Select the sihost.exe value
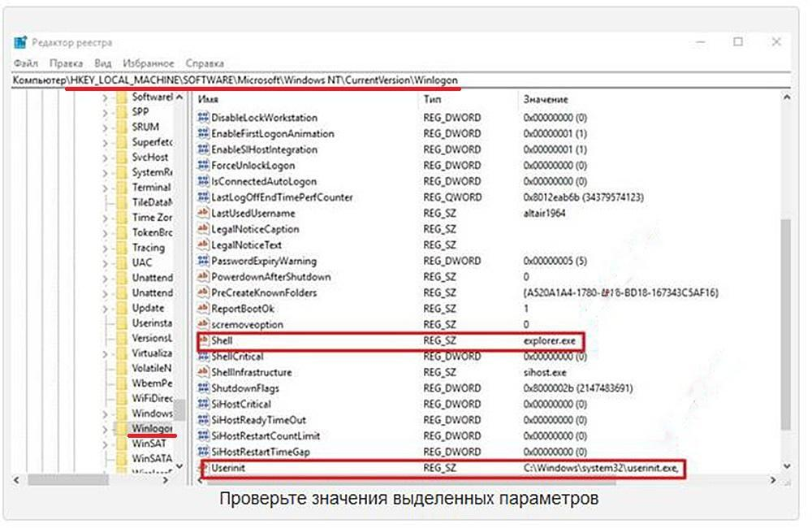This screenshot has width=812, height=528. pos(545,372)
